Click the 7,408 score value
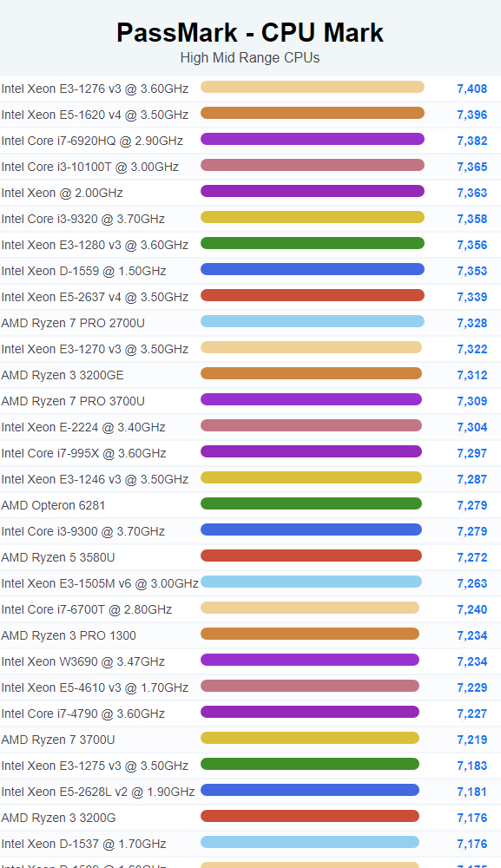The height and width of the screenshot is (868, 501). 472,89
